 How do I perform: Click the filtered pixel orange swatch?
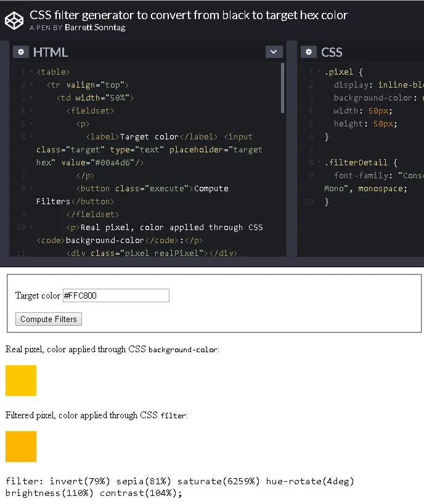[21, 447]
